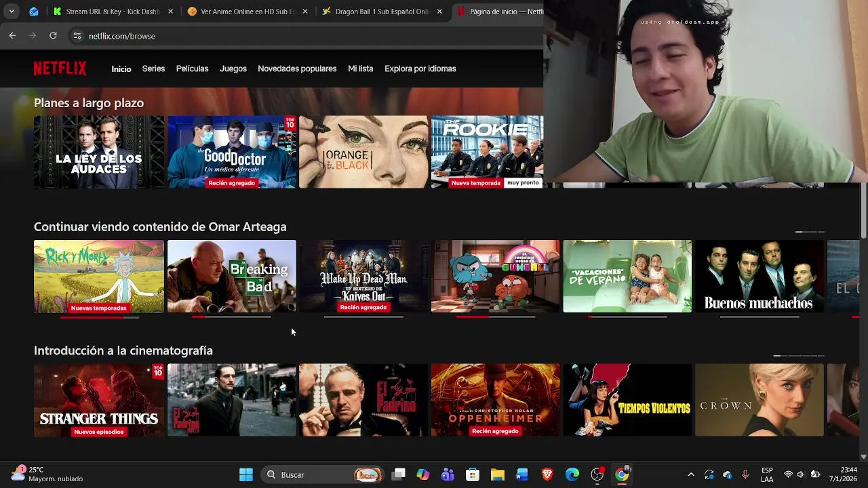Open Microsoft Word from taskbar

coord(522,474)
